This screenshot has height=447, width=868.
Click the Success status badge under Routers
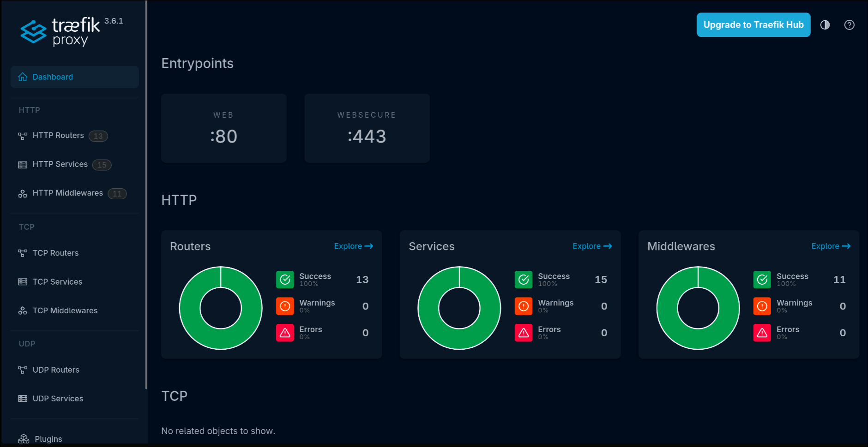285,279
